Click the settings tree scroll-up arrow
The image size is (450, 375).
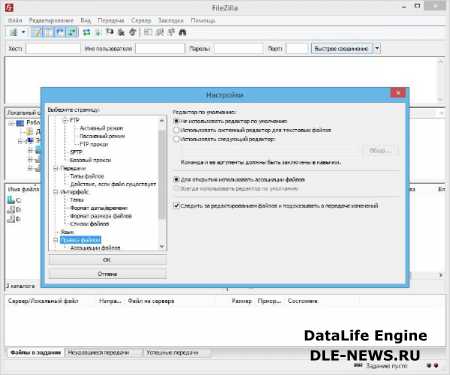coord(162,120)
